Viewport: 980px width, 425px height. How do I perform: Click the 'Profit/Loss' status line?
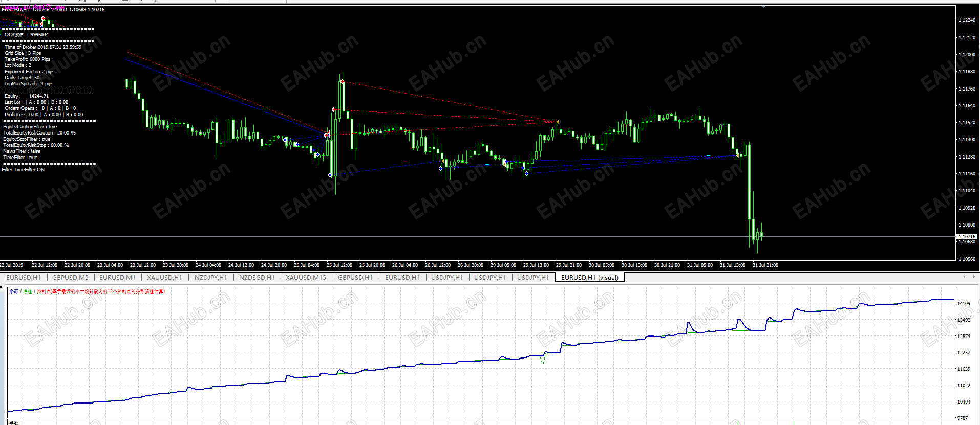44,115
